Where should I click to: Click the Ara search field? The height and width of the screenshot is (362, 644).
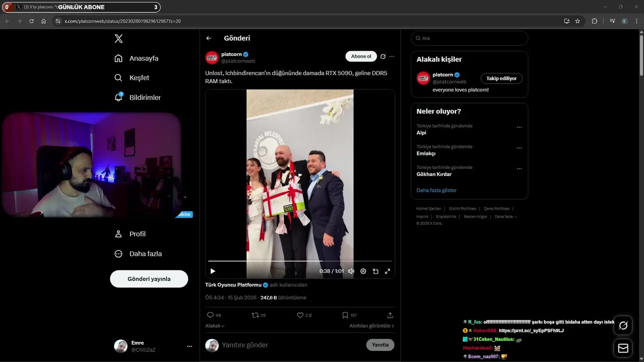[469, 38]
